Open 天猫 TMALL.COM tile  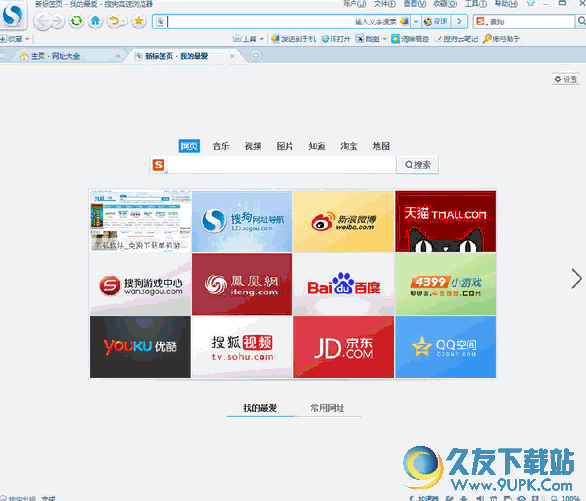(445, 221)
